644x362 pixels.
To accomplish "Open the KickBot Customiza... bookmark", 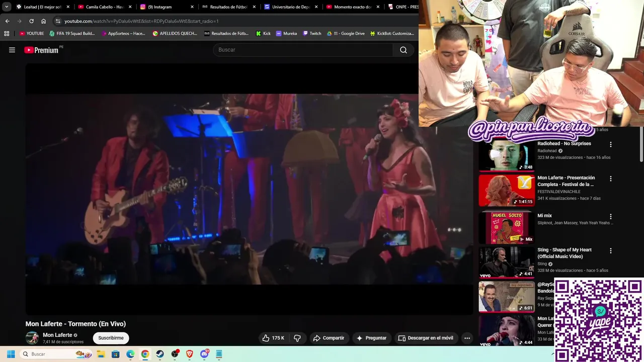I will pyautogui.click(x=392, y=34).
